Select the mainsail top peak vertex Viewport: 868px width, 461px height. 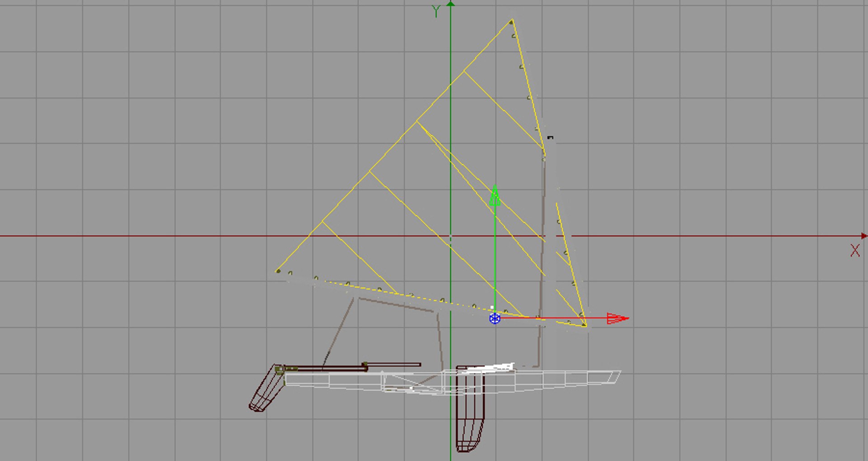pos(512,21)
